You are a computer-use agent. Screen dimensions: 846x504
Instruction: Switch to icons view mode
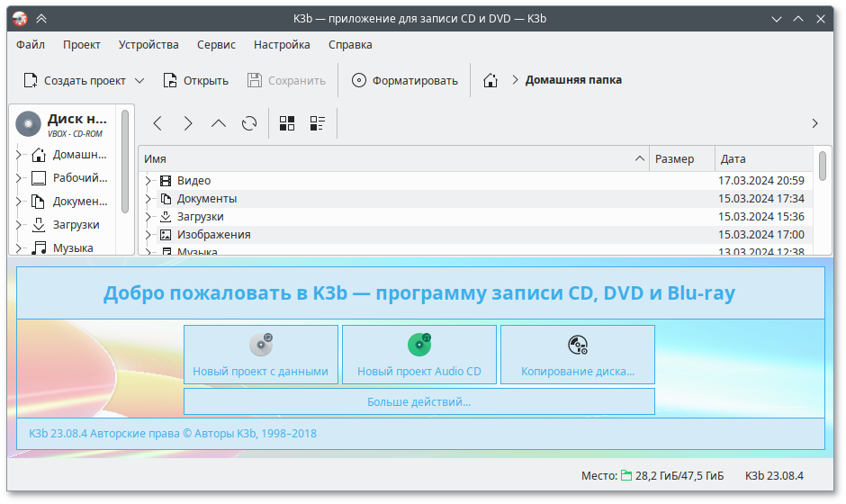(x=287, y=123)
